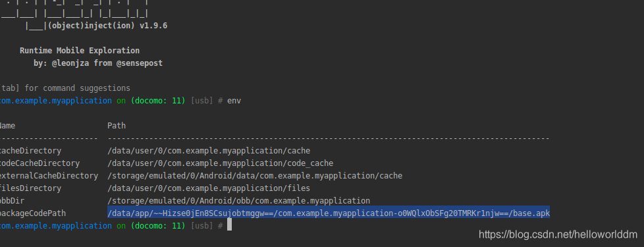
Task: Click the '(object)inject(ion) v1.9.6' version text
Action: 107,26
